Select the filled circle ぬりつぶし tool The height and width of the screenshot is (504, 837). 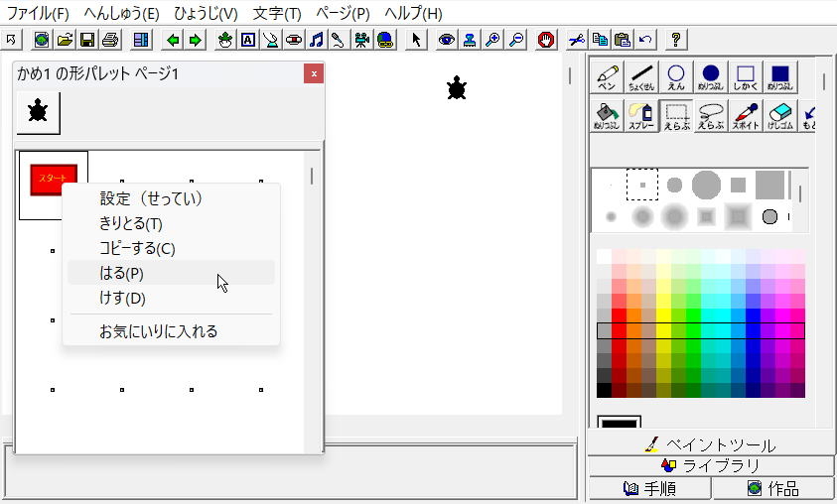point(711,77)
